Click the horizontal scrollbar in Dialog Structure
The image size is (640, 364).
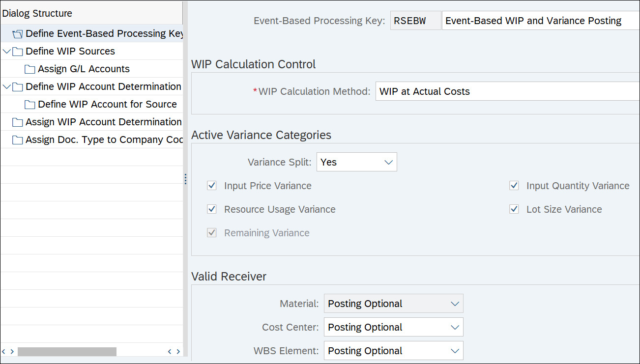[x=67, y=351]
